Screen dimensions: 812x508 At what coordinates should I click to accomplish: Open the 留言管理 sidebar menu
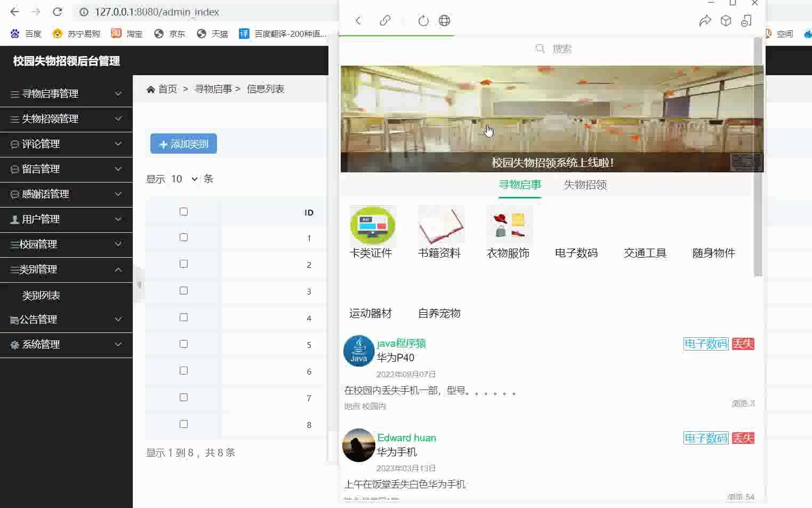[67, 169]
